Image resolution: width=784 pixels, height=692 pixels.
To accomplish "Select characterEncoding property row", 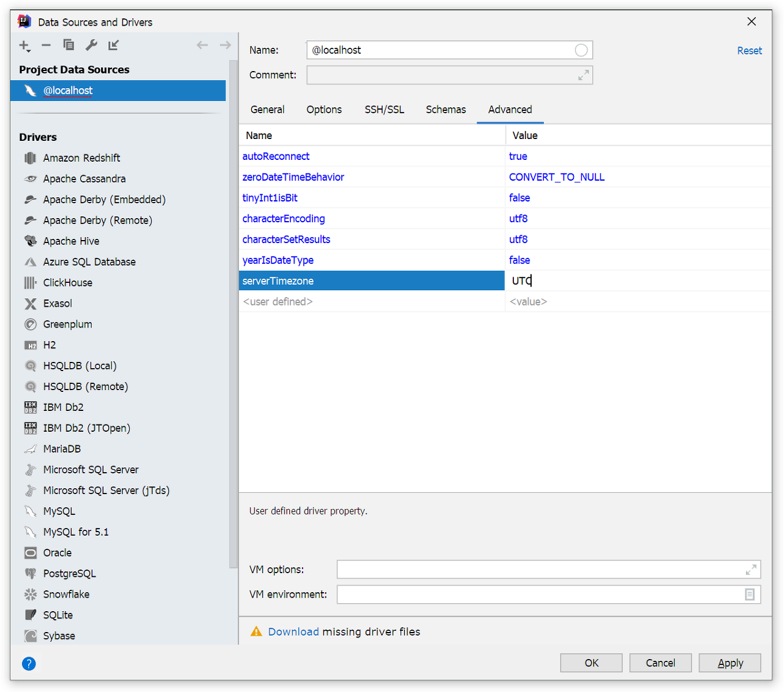I will (505, 219).
